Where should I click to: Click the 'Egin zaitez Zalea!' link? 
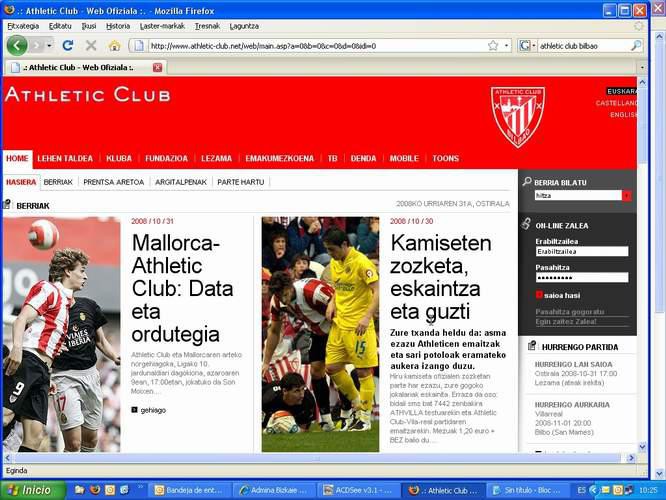(x=566, y=322)
